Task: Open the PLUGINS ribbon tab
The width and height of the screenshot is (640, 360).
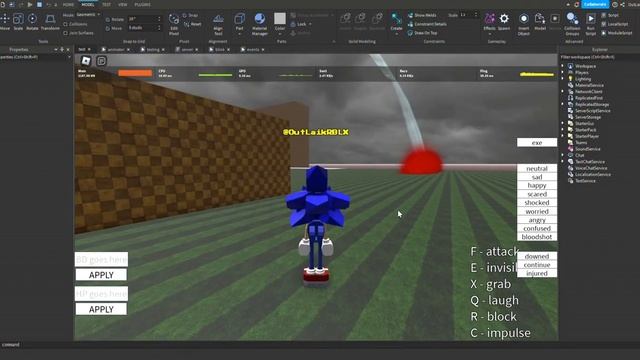Action: pos(142,4)
